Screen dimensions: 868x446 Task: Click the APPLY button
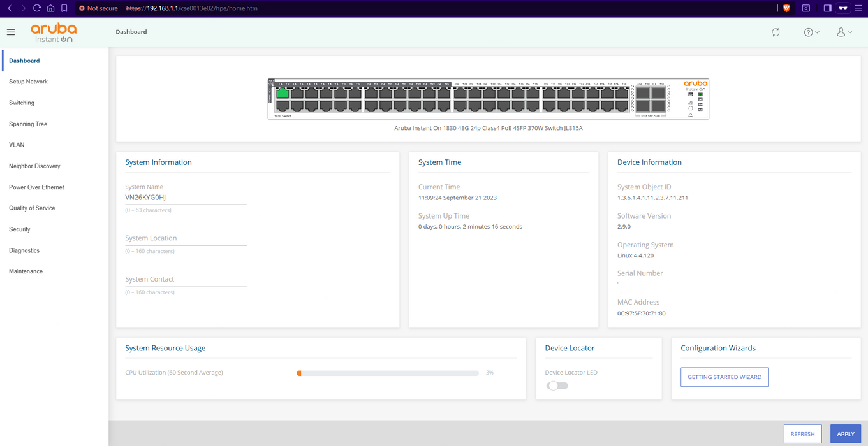point(846,434)
